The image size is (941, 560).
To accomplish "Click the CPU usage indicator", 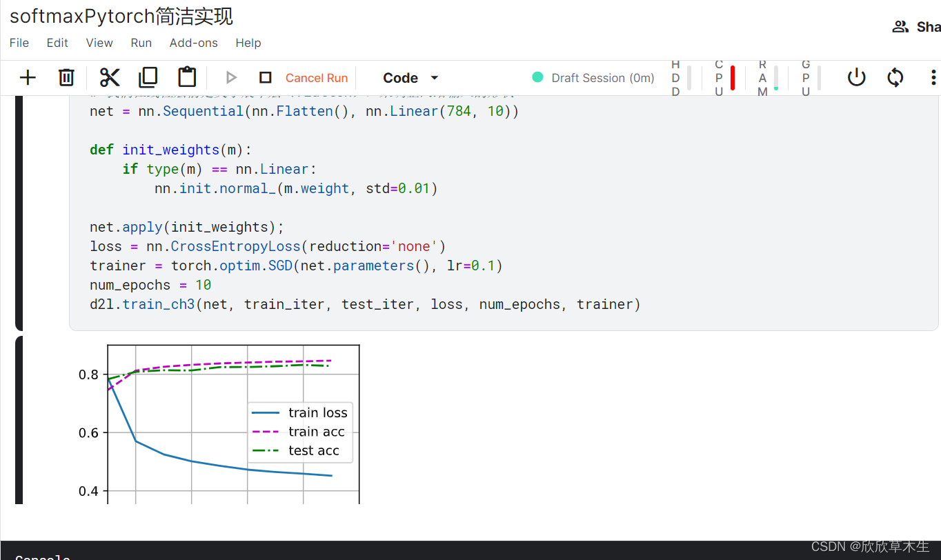I will click(724, 78).
